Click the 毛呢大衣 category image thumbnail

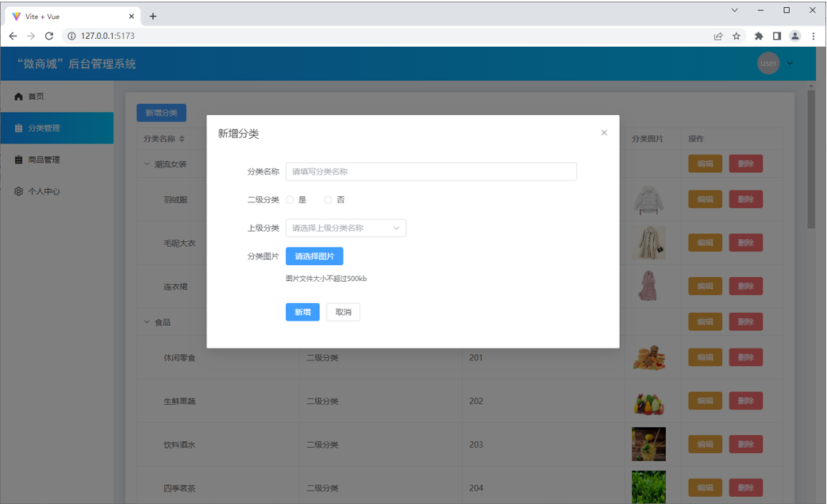point(648,243)
